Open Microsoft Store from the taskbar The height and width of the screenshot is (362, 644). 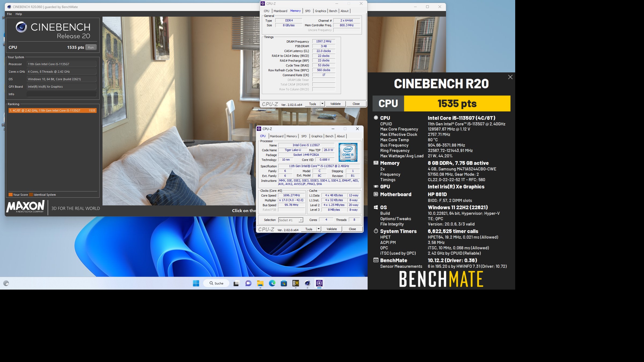coord(284,283)
